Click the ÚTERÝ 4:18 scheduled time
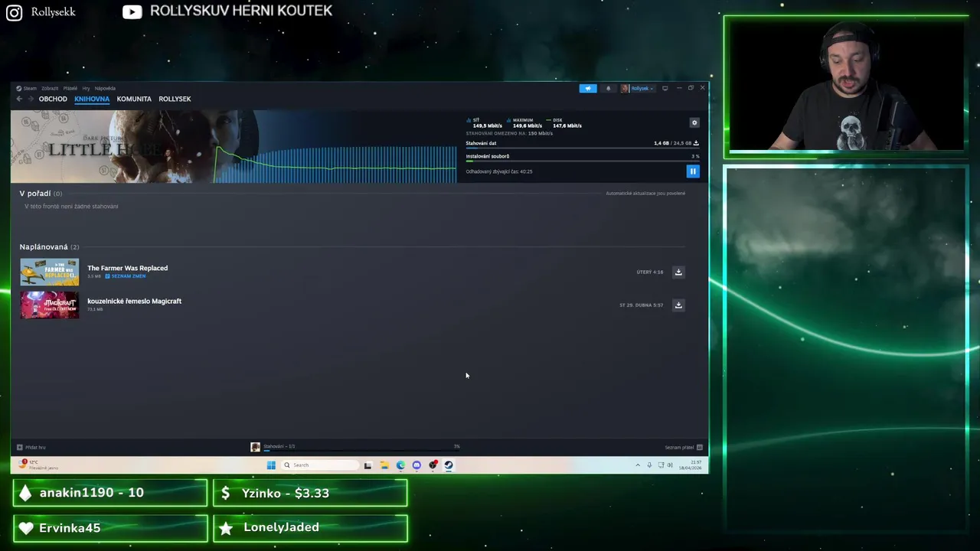This screenshot has width=980, height=551. pos(650,272)
